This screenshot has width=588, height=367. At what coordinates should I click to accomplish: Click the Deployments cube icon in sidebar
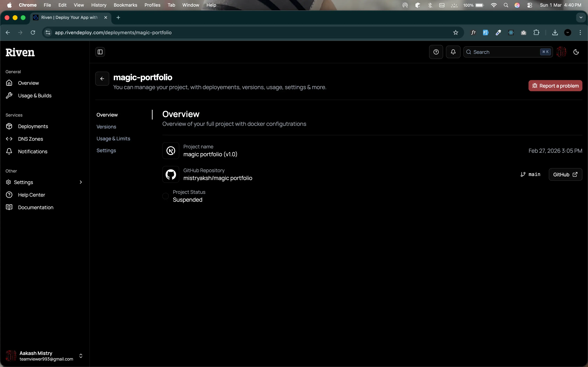tap(9, 126)
